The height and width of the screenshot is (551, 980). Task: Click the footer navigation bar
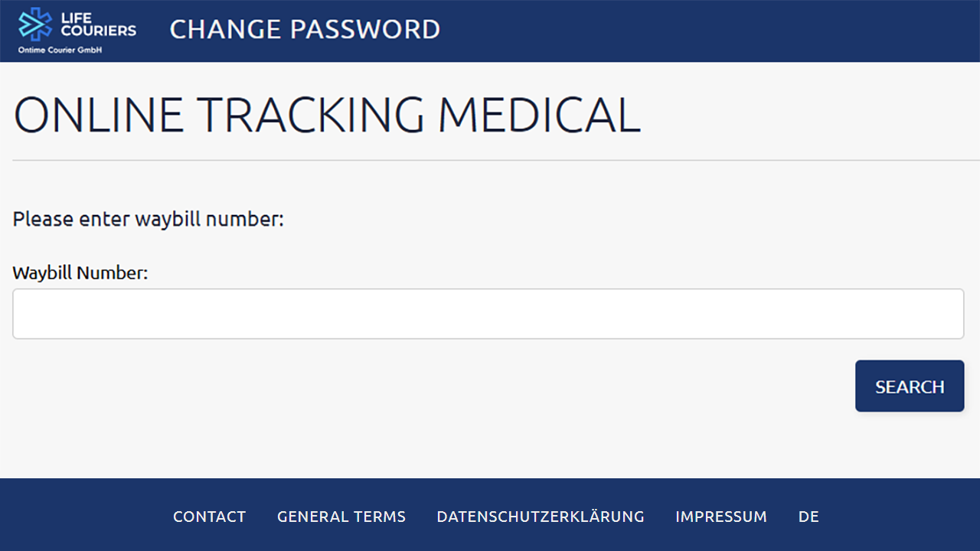point(490,517)
